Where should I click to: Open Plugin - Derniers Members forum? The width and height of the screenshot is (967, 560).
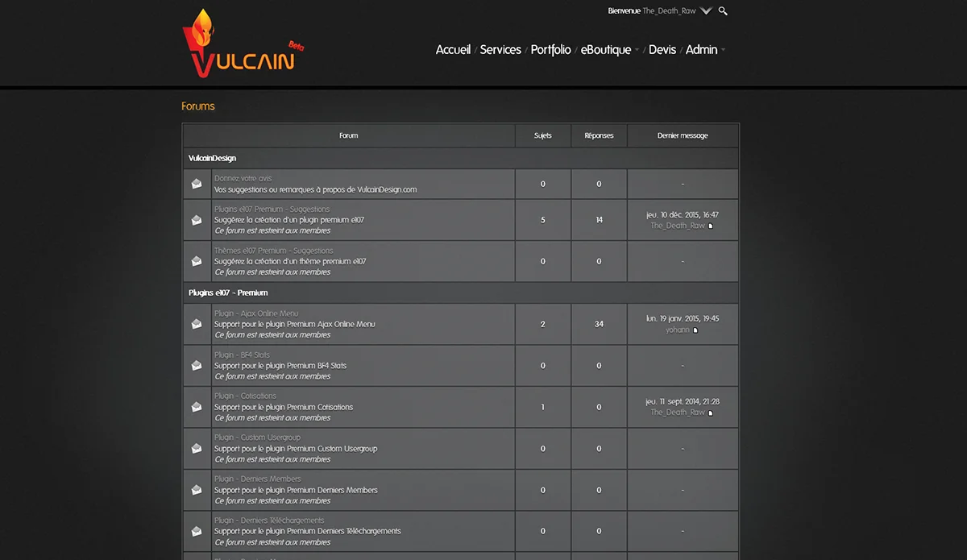258,479
